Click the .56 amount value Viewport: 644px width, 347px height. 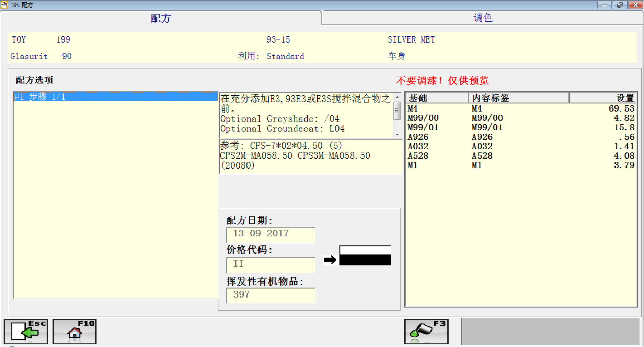pos(627,137)
